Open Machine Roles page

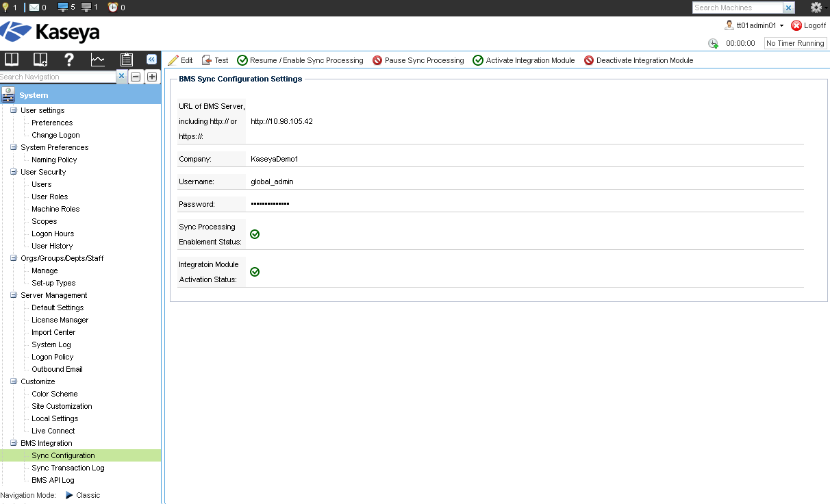point(55,209)
